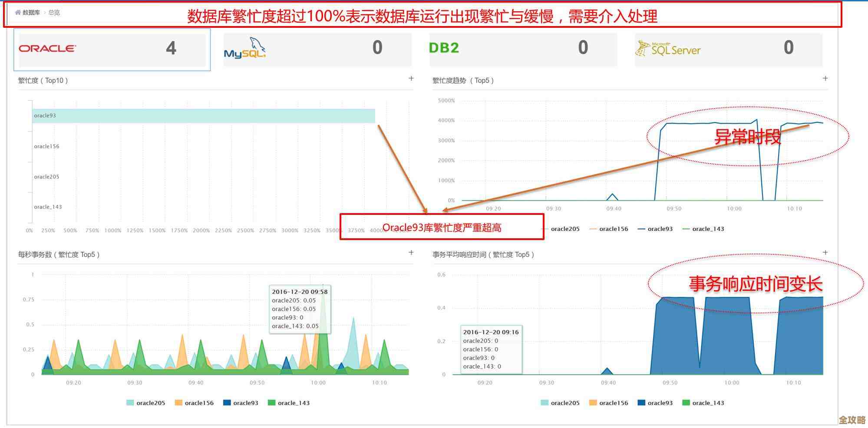Viewport: 868px width, 428px height.
Task: Click the home icon in the breadcrumb
Action: click(x=17, y=13)
